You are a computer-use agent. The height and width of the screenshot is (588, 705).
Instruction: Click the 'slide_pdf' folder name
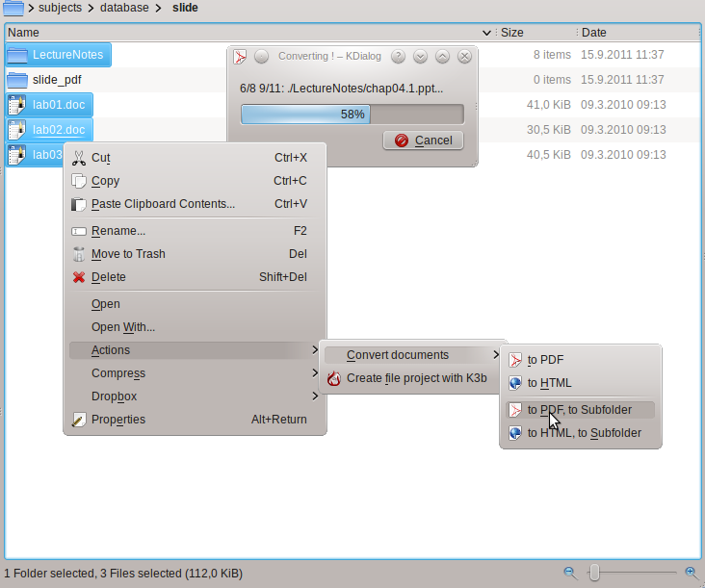[x=57, y=80]
